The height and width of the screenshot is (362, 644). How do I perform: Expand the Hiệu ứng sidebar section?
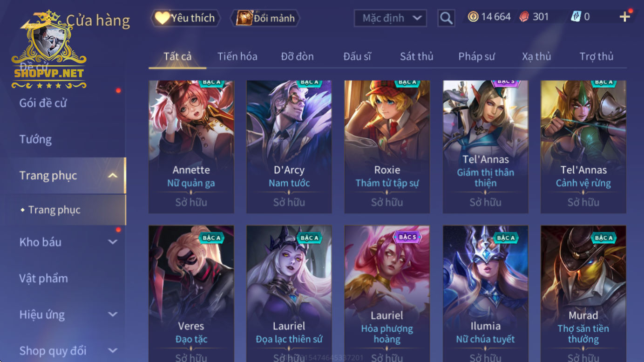113,314
